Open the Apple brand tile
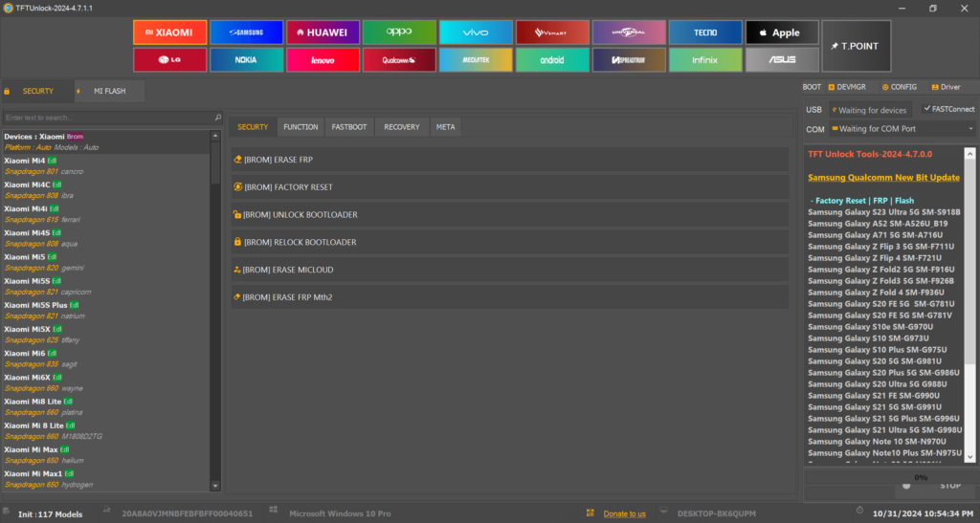This screenshot has width=980, height=523. tap(782, 33)
